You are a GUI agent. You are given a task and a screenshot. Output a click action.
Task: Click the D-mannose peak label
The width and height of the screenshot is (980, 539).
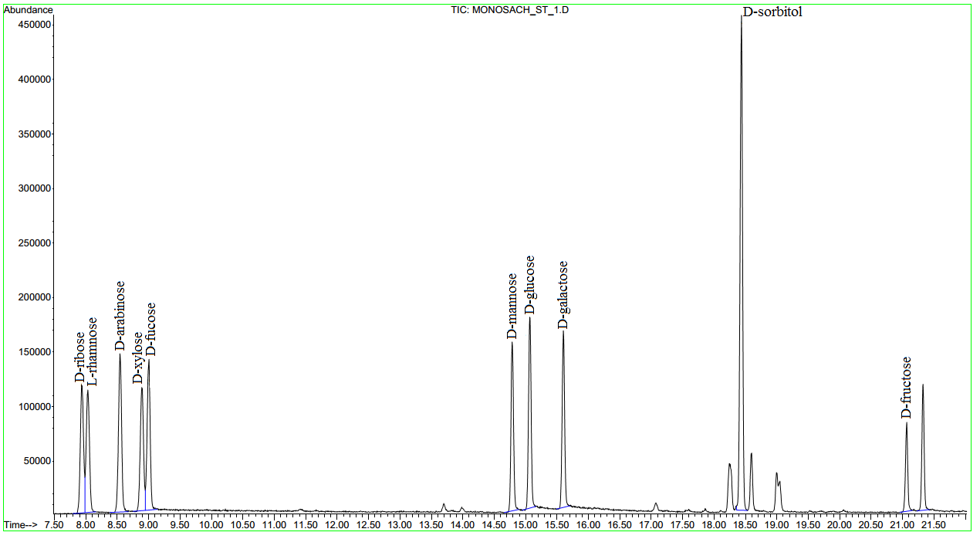pyautogui.click(x=512, y=306)
